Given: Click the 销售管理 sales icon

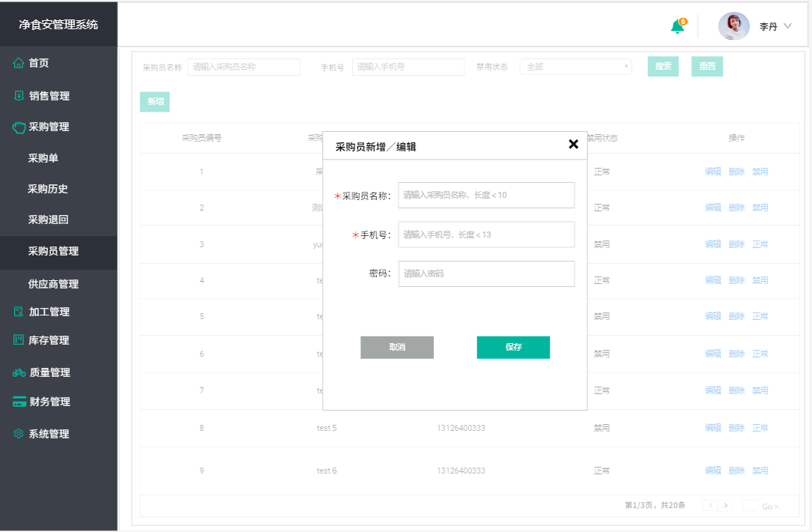Looking at the screenshot, I should (x=19, y=95).
